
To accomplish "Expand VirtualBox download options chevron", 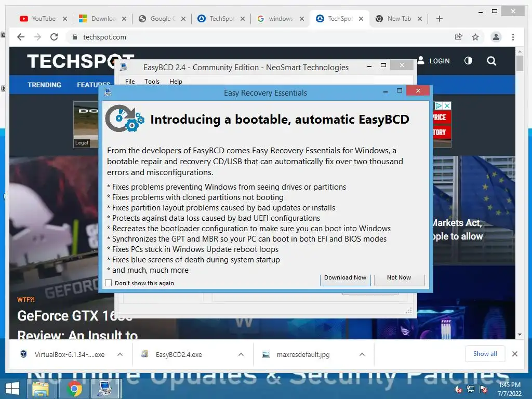I will tap(120, 354).
